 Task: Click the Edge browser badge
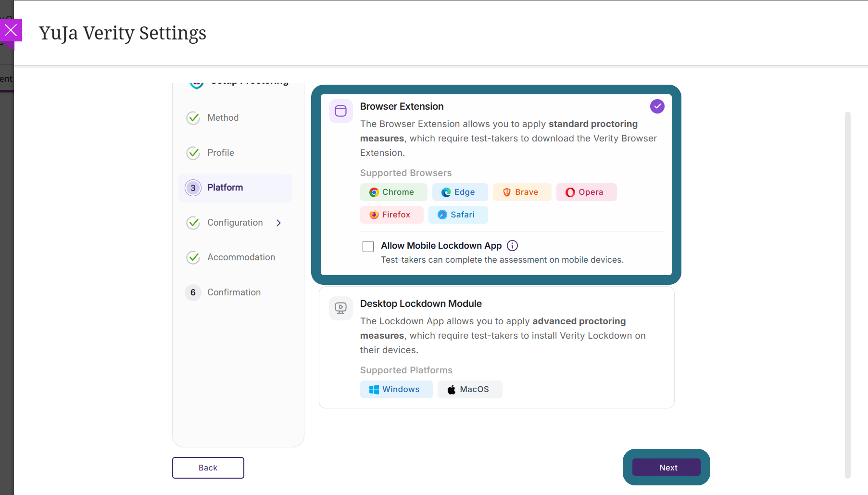pos(460,192)
